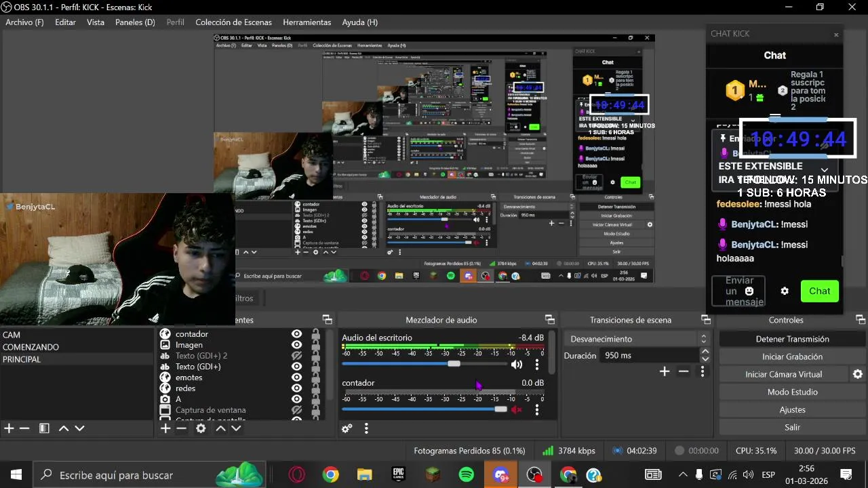Click the green Chat send button

[x=819, y=291]
